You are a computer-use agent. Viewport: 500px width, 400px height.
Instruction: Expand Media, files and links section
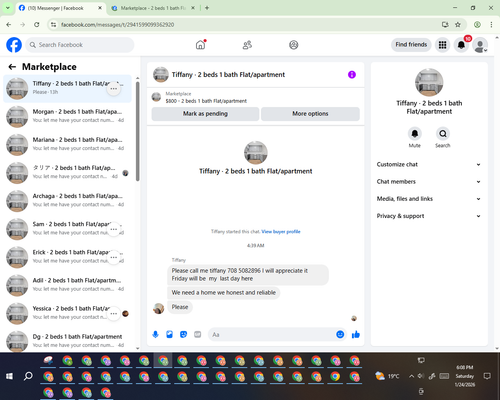tap(429, 199)
